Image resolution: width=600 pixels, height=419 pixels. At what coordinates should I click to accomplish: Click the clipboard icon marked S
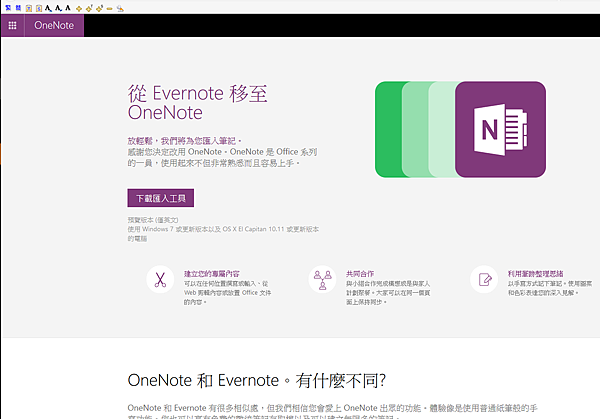point(39,8)
